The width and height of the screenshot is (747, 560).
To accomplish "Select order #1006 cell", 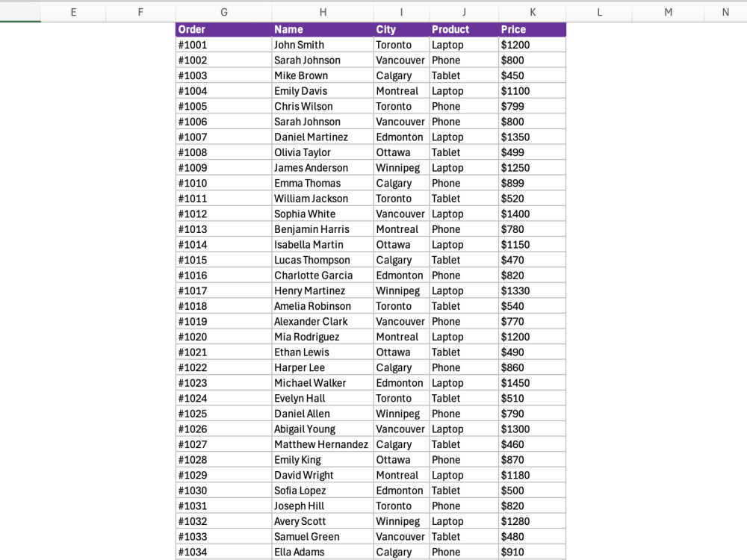I will point(224,122).
